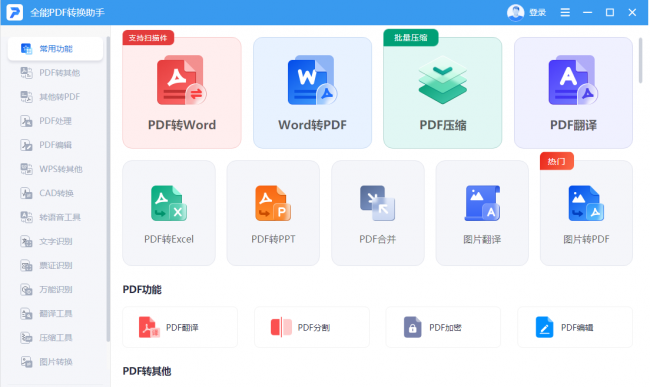Click the PDF转PPT label
The width and height of the screenshot is (650, 387).
pyautogui.click(x=273, y=239)
